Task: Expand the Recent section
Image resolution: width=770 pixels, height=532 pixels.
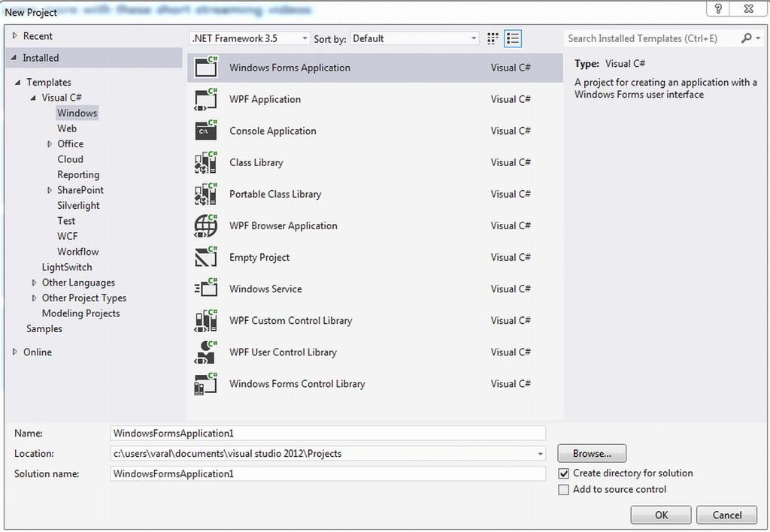Action: tap(15, 36)
